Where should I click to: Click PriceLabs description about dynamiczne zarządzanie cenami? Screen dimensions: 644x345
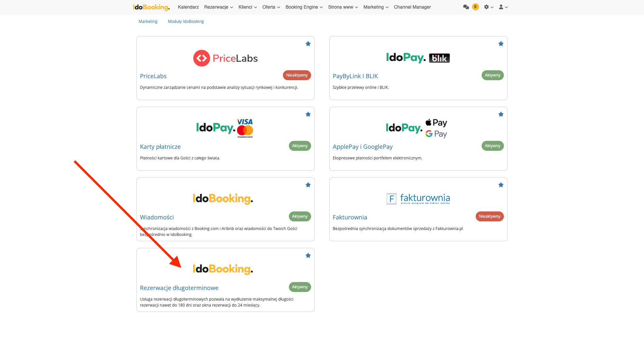(x=219, y=87)
